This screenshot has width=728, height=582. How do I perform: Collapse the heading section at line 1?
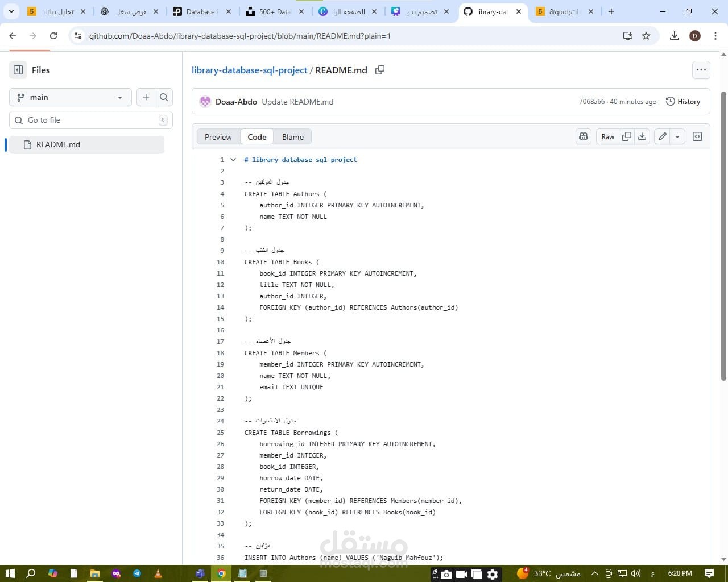[233, 160]
